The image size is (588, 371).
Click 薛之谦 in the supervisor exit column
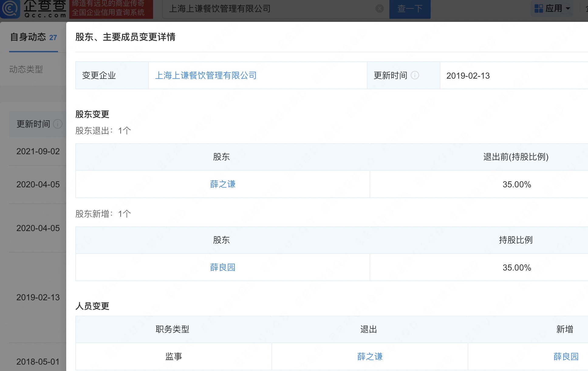click(x=370, y=356)
